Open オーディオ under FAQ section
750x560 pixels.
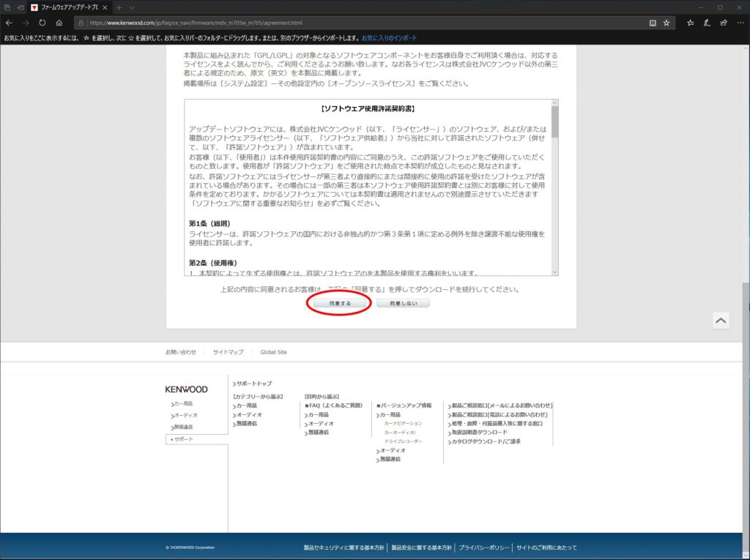pos(319,424)
